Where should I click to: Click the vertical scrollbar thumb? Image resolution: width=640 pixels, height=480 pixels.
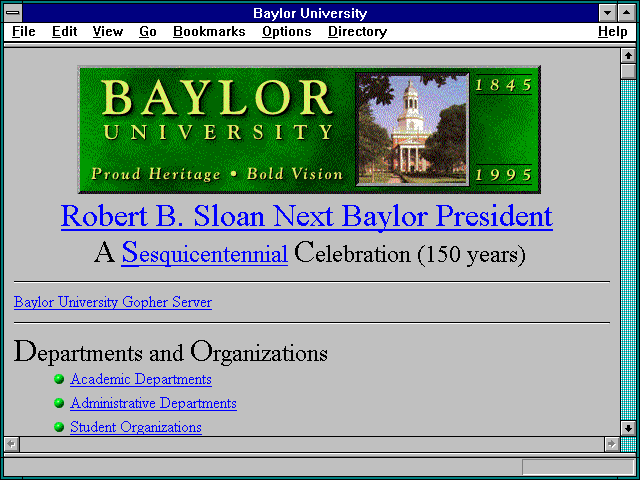click(x=628, y=71)
